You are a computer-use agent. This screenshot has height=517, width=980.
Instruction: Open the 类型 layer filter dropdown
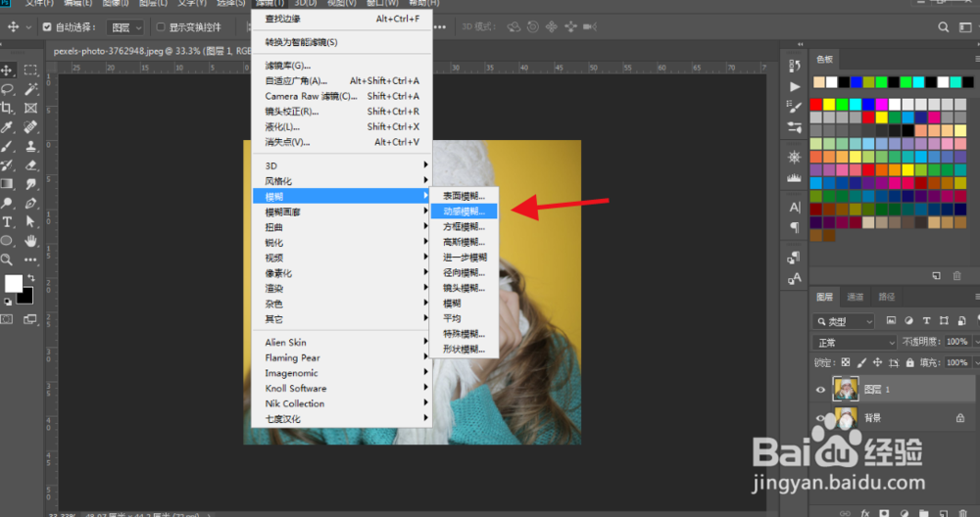[x=843, y=321]
